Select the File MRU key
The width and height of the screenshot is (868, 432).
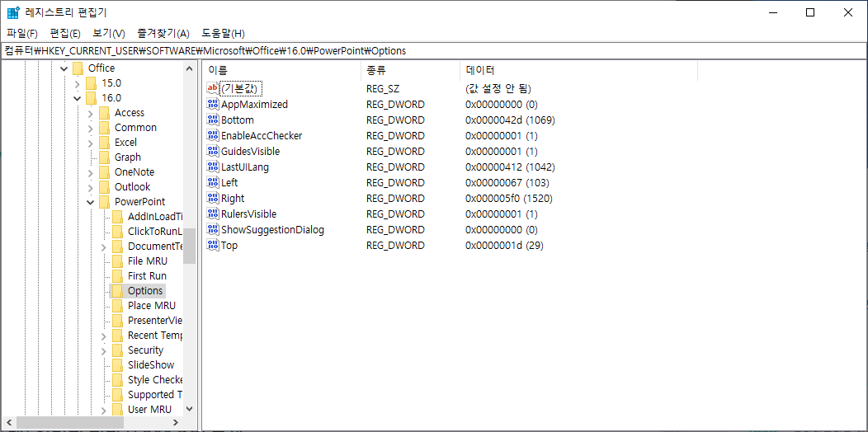tap(147, 261)
